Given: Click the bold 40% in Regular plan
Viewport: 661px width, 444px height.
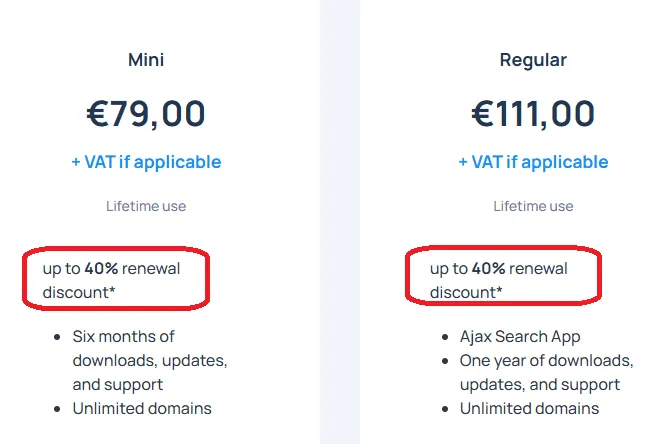Looking at the screenshot, I should point(489,269).
